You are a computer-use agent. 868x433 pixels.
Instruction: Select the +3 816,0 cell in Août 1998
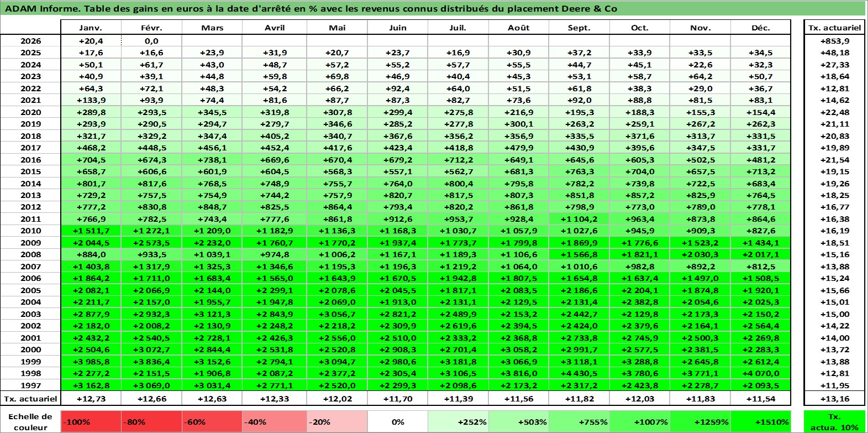click(519, 373)
